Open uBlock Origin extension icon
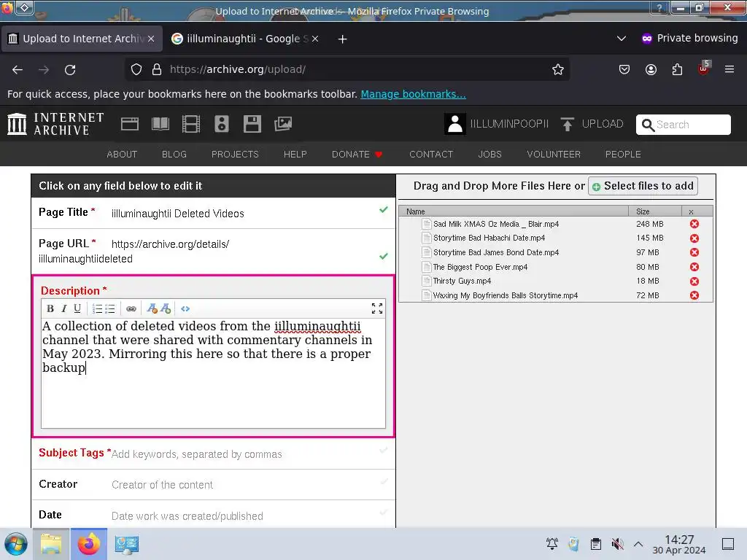Screen dimensions: 747x560 pyautogui.click(x=704, y=69)
